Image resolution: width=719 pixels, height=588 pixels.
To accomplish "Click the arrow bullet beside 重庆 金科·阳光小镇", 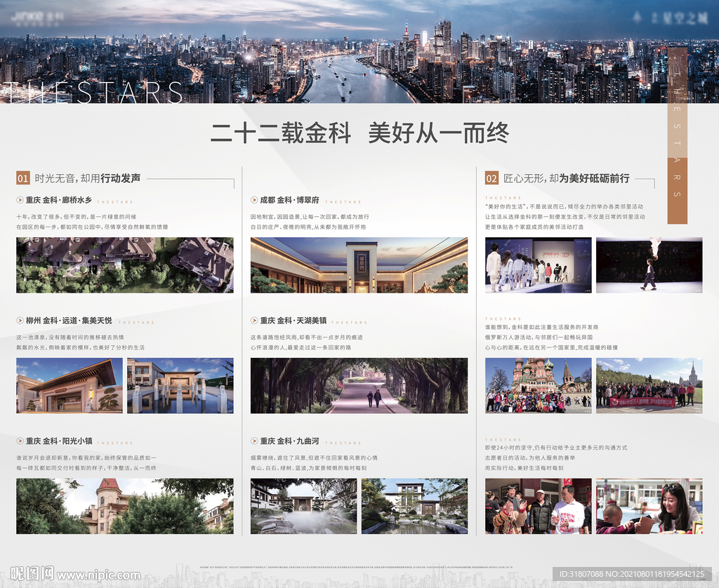I will (x=20, y=441).
